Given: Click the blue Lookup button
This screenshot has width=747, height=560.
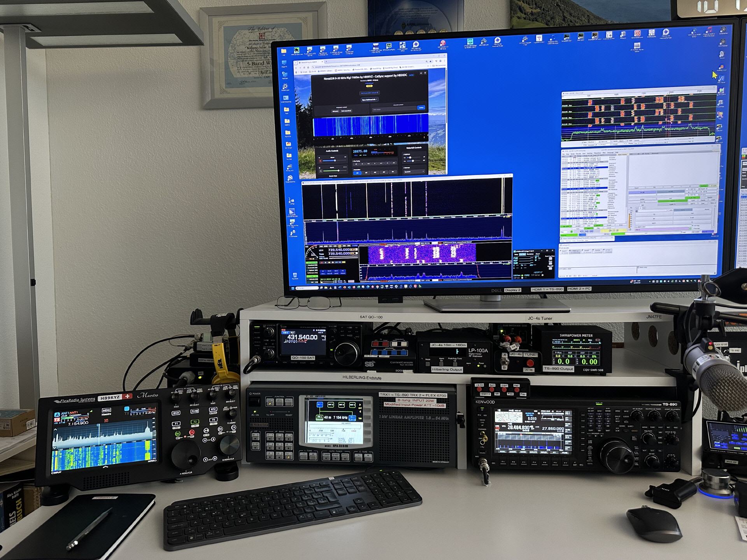Looking at the screenshot, I should click(421, 108).
